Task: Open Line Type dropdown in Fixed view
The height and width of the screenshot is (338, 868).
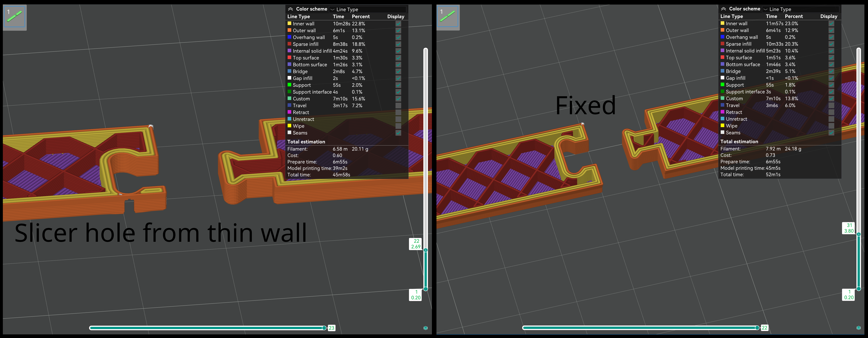Action: pos(801,9)
